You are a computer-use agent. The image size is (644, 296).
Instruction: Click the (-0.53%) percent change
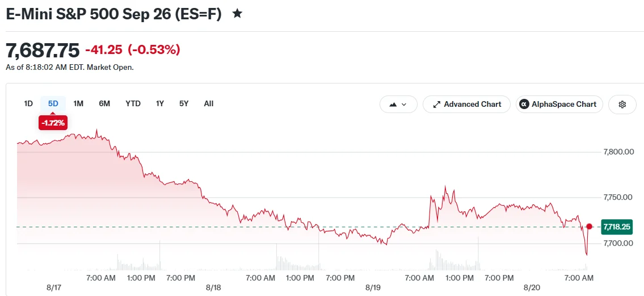coord(154,50)
